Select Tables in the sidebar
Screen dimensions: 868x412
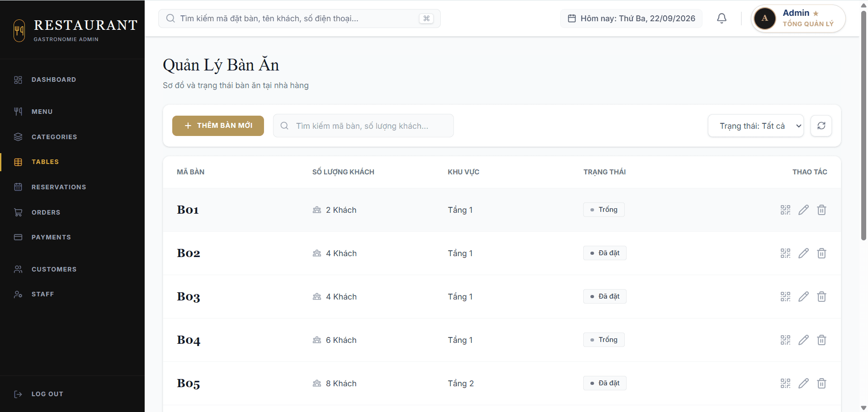(72, 162)
